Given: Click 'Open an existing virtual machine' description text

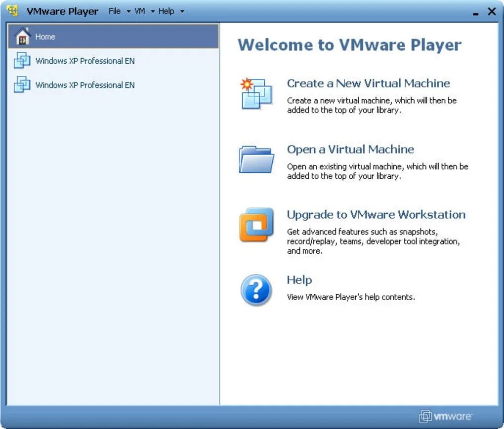Looking at the screenshot, I should tap(378, 171).
